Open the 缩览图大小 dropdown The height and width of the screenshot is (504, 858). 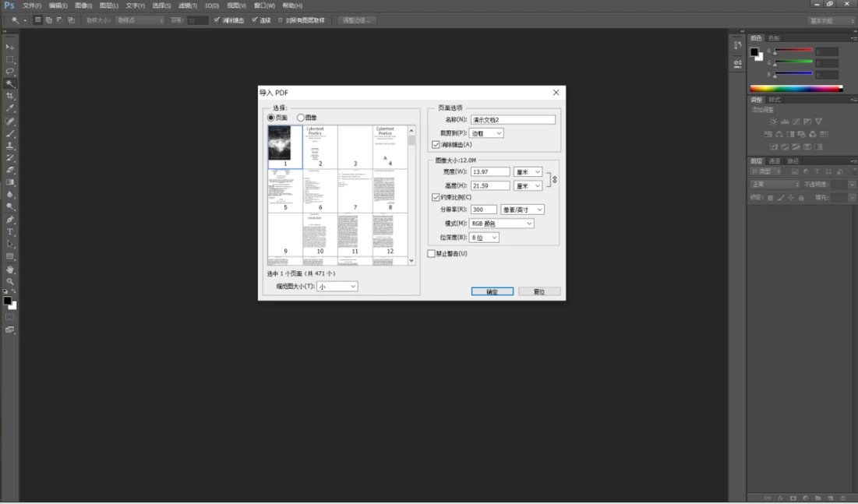click(x=337, y=286)
